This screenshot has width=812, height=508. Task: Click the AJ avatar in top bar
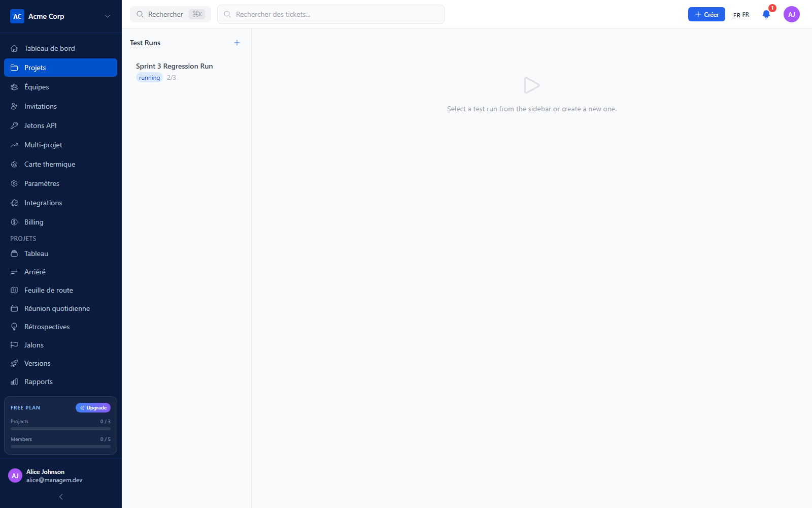(792, 14)
